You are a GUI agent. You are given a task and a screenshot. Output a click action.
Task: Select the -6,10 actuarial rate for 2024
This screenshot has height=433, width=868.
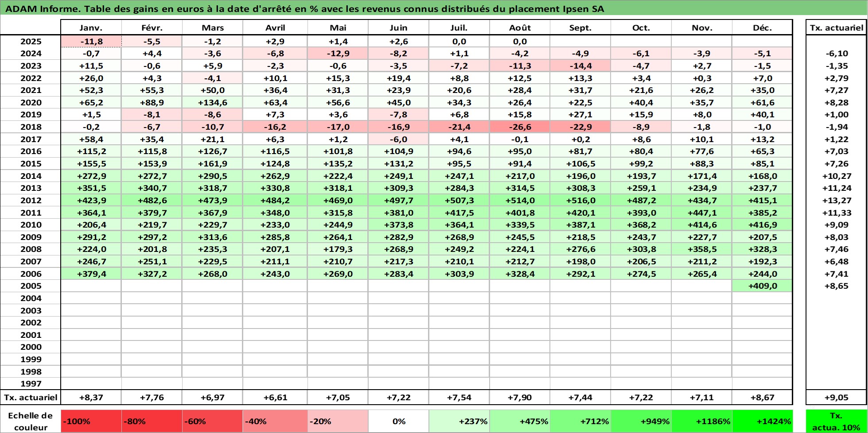click(x=836, y=54)
